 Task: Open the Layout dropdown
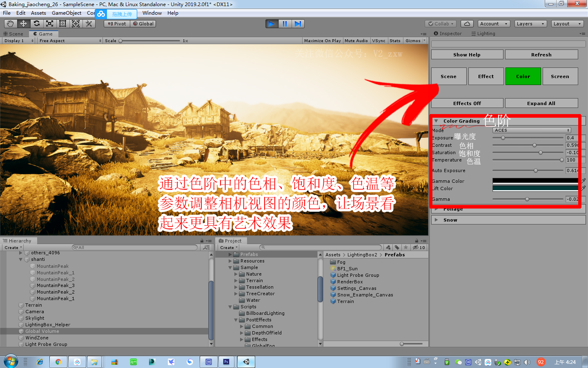[567, 24]
